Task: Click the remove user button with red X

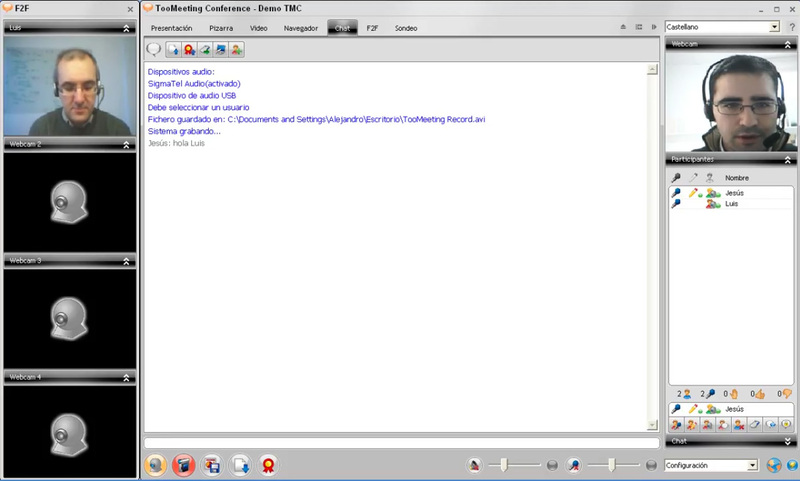Action: pyautogui.click(x=739, y=424)
